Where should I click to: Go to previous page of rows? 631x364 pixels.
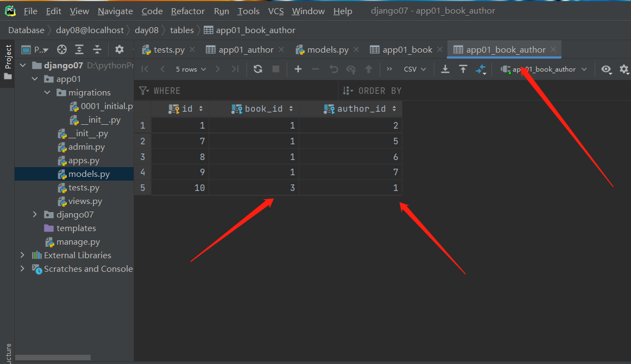(162, 69)
